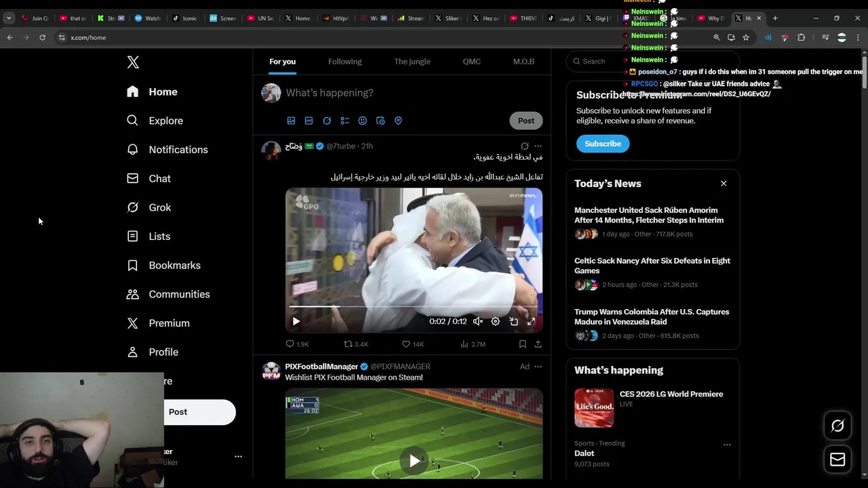868x488 pixels.
Task: Open emoji picker in the composer
Action: click(x=362, y=121)
